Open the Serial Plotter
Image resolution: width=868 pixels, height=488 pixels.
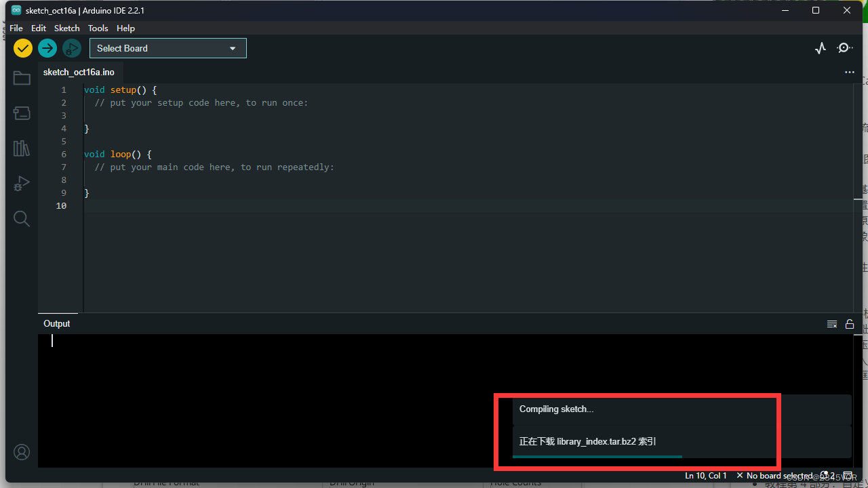pos(821,48)
